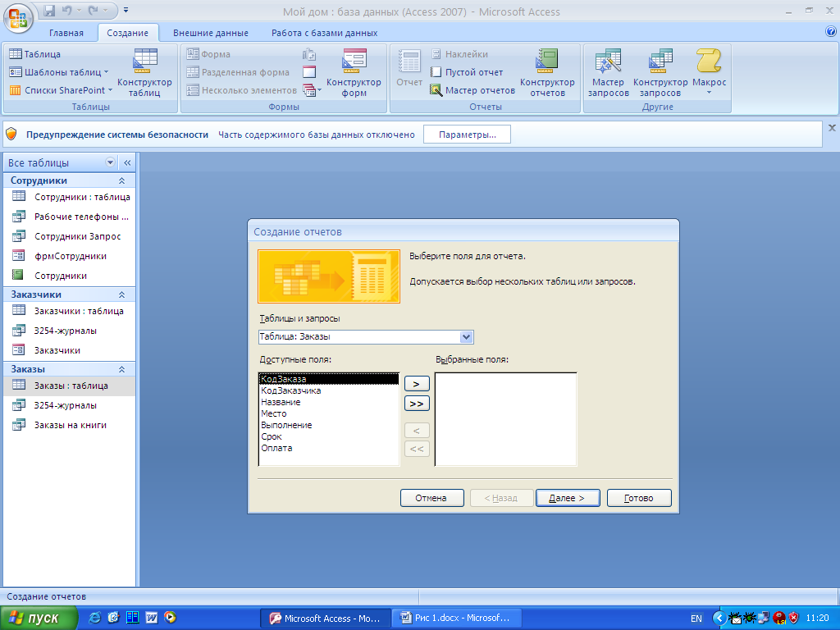Viewport: 840px width, 630px height.
Task: Click Разделенная форма button
Action: coord(238,72)
